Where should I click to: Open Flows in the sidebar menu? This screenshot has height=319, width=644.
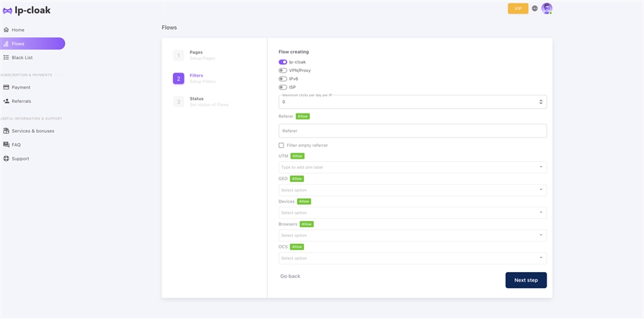[x=32, y=44]
